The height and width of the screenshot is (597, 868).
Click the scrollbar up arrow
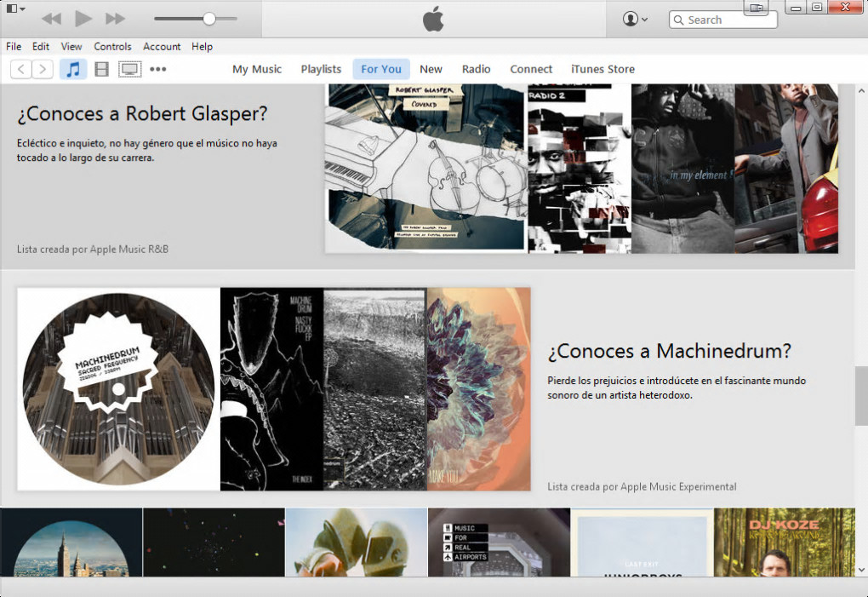[x=861, y=90]
